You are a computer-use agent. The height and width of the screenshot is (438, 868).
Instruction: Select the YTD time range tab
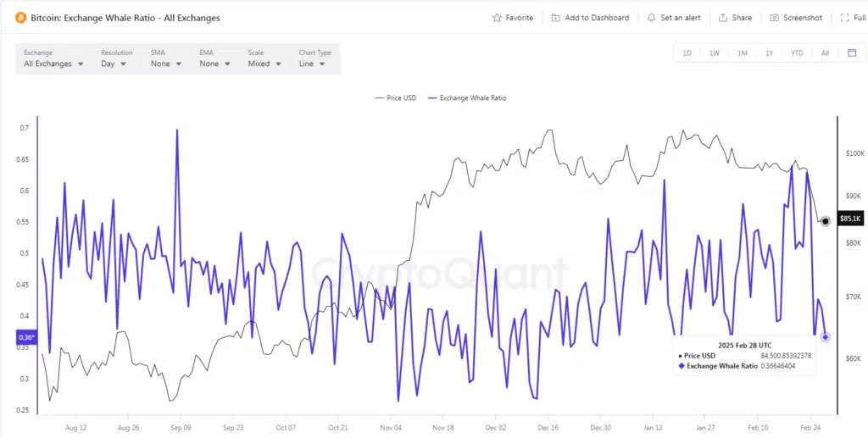point(797,53)
